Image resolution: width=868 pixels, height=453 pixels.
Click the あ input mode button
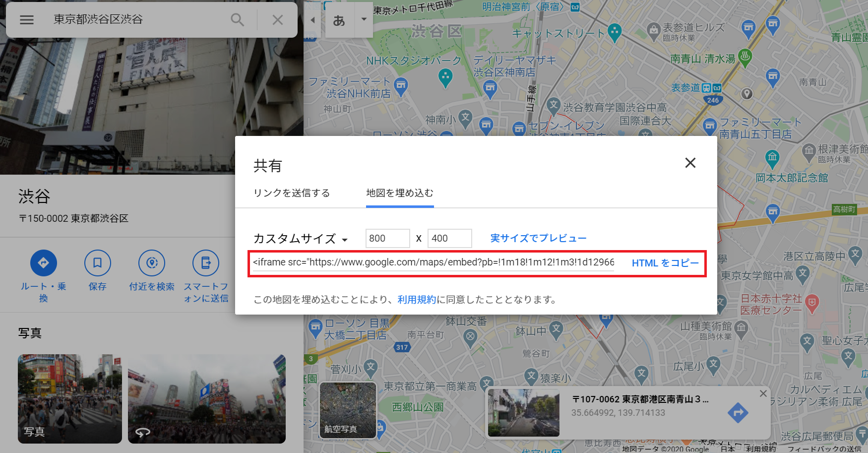pyautogui.click(x=339, y=20)
